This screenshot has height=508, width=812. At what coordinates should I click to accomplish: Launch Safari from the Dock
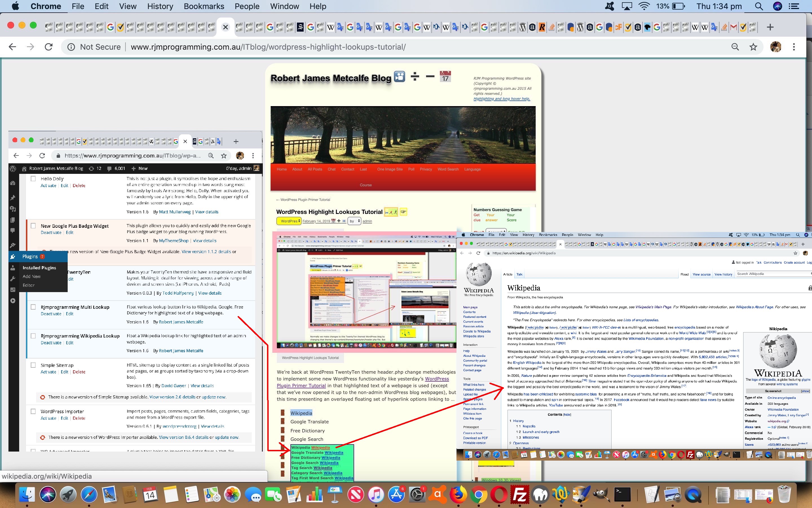coord(89,494)
